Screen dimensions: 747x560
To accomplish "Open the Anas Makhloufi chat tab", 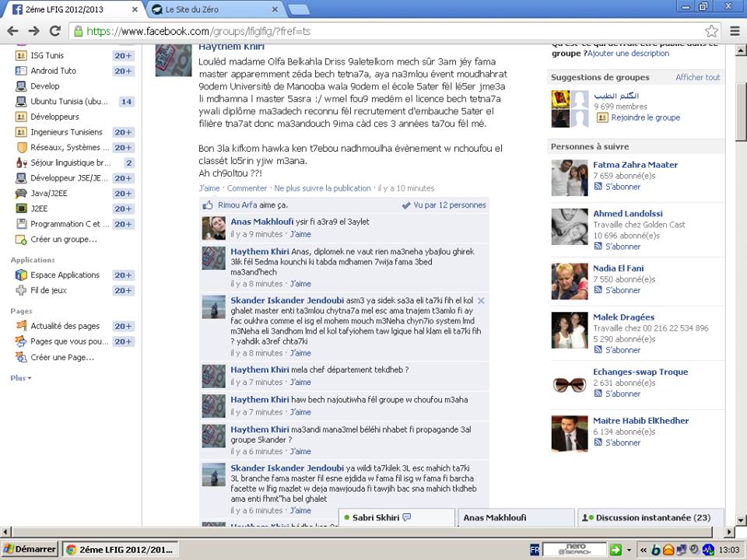I will pyautogui.click(x=517, y=518).
